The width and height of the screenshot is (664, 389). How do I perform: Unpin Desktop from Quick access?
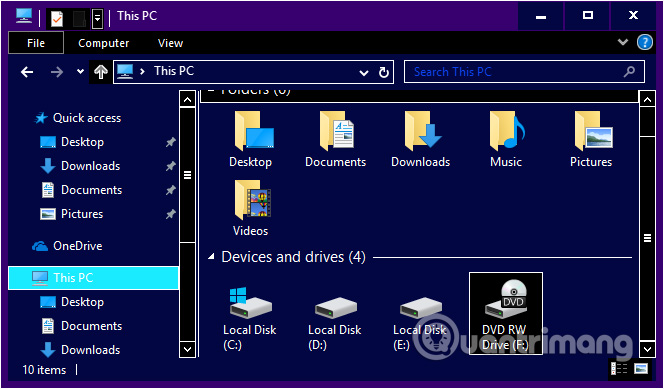pyautogui.click(x=170, y=142)
